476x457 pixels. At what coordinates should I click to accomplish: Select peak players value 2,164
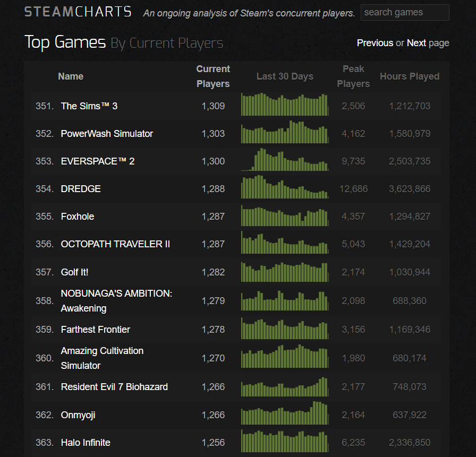[x=353, y=415]
